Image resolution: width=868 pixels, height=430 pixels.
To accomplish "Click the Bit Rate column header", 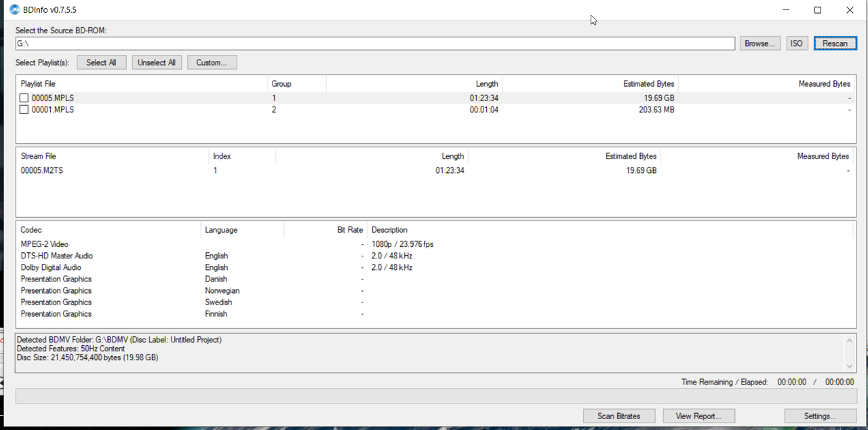I will click(x=325, y=230).
